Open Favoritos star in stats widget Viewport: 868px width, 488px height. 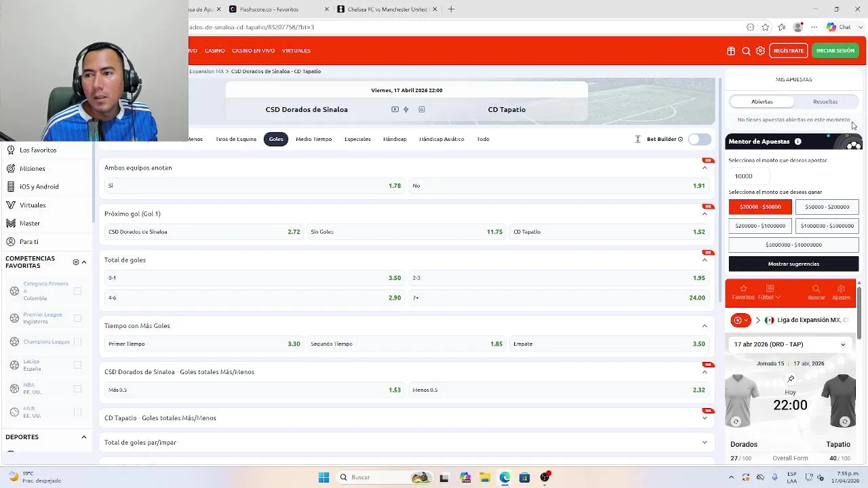pyautogui.click(x=743, y=289)
